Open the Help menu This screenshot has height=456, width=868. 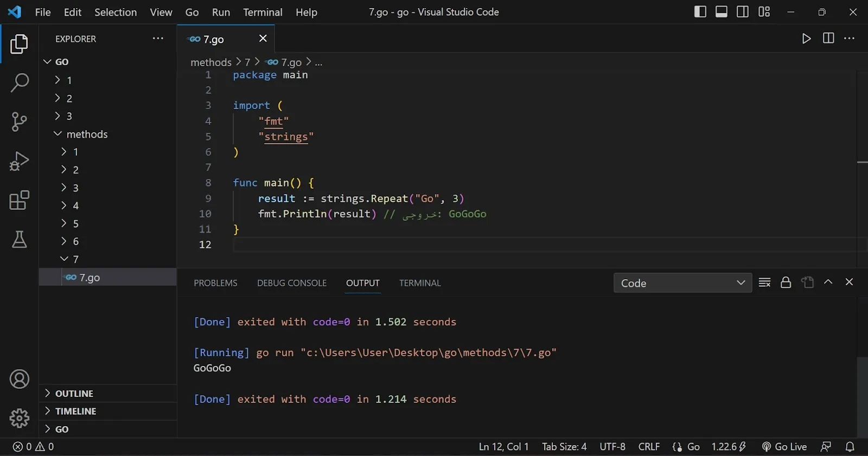tap(307, 12)
